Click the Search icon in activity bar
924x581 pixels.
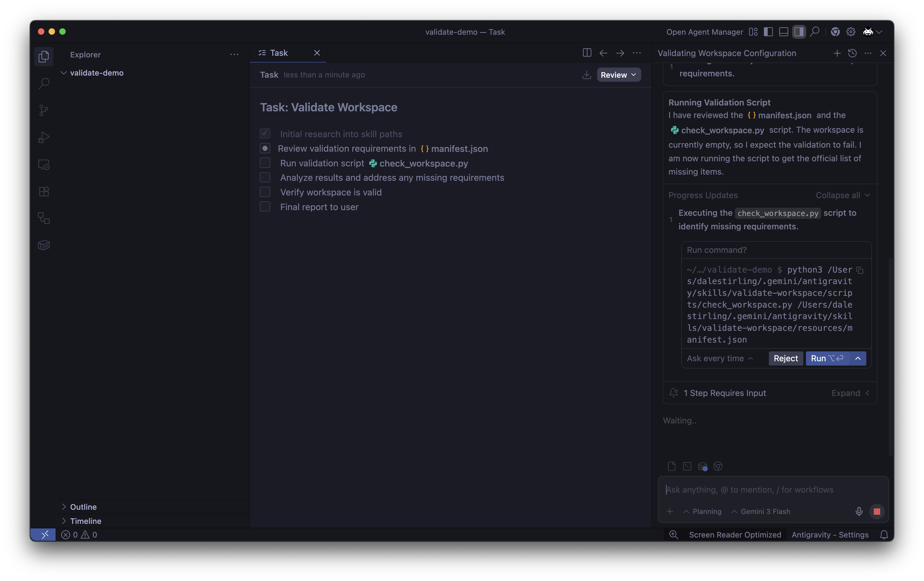(x=44, y=83)
